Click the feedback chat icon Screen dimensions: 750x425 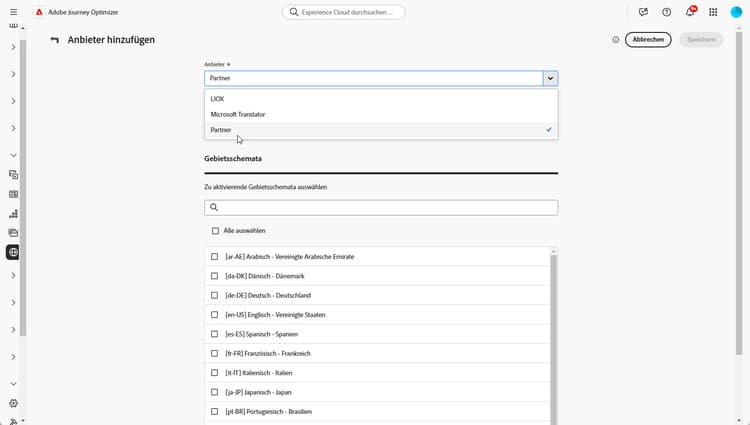643,12
